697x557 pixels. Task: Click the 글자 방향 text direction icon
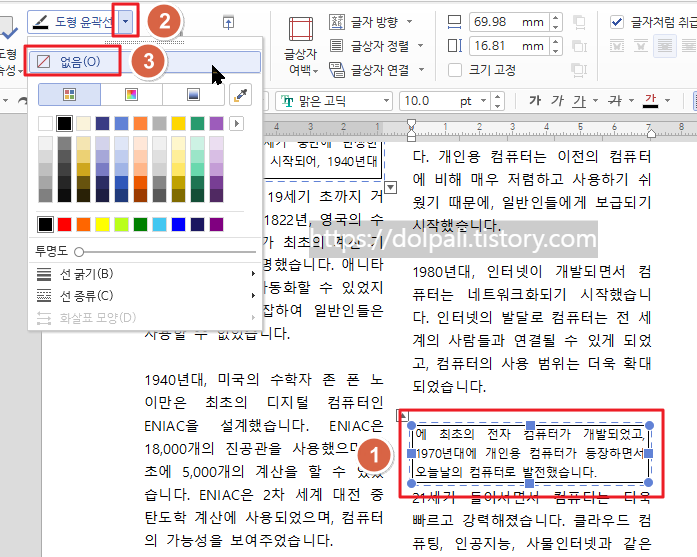pyautogui.click(x=336, y=21)
